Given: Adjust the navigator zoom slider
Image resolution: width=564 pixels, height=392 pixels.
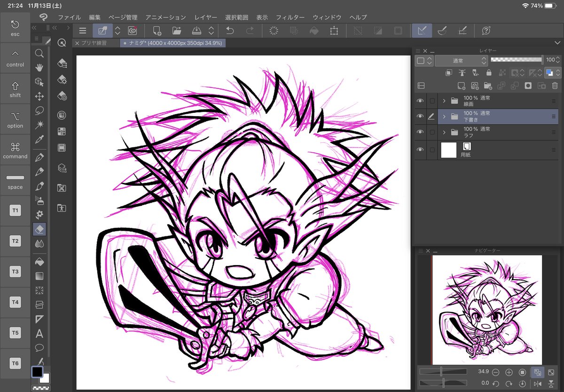Looking at the screenshot, I should pos(443,372).
